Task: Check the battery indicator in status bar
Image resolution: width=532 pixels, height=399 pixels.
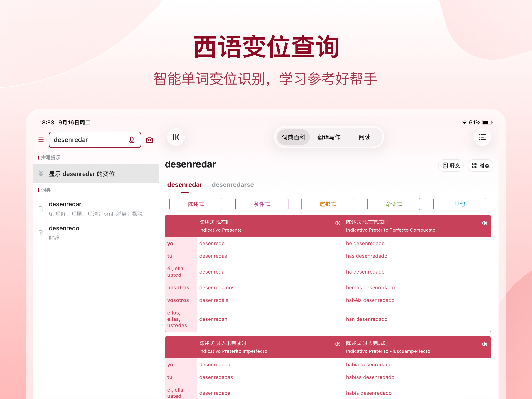Action: click(487, 123)
